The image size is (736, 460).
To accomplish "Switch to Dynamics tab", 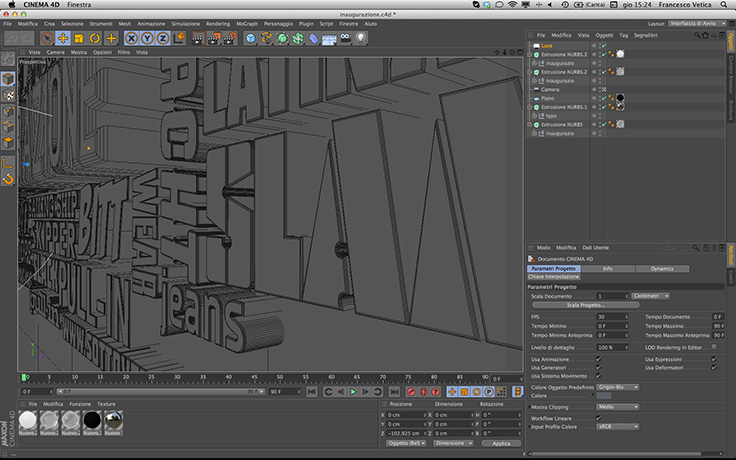I will point(662,269).
